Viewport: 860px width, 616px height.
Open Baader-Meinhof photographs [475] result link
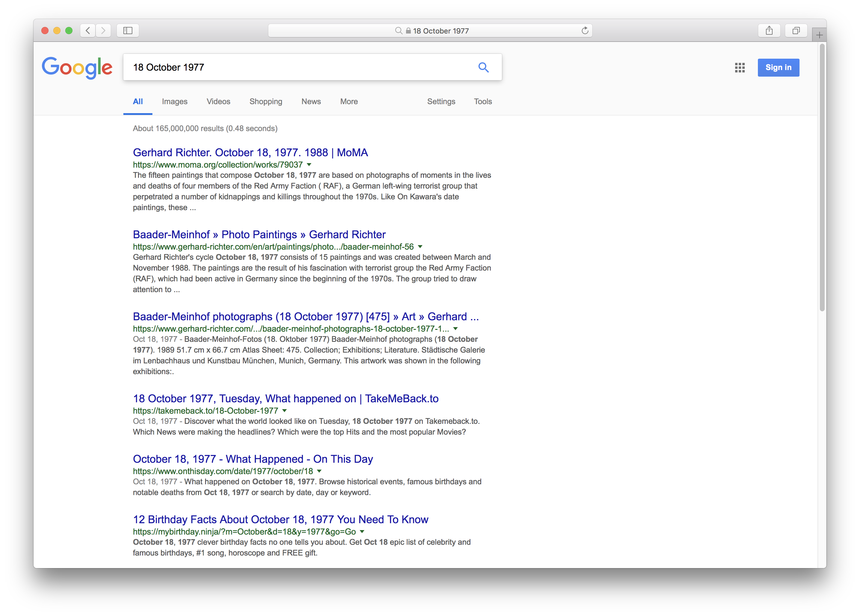306,316
